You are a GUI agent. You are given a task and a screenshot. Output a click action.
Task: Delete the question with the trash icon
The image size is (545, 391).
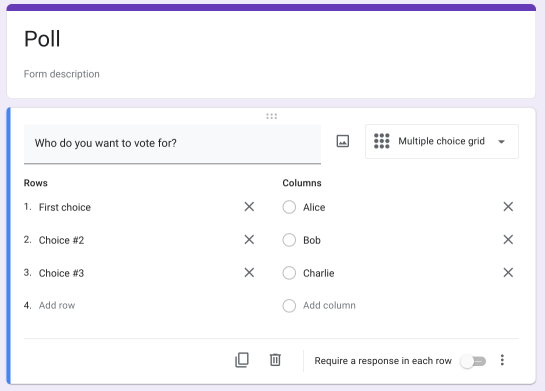click(x=275, y=360)
